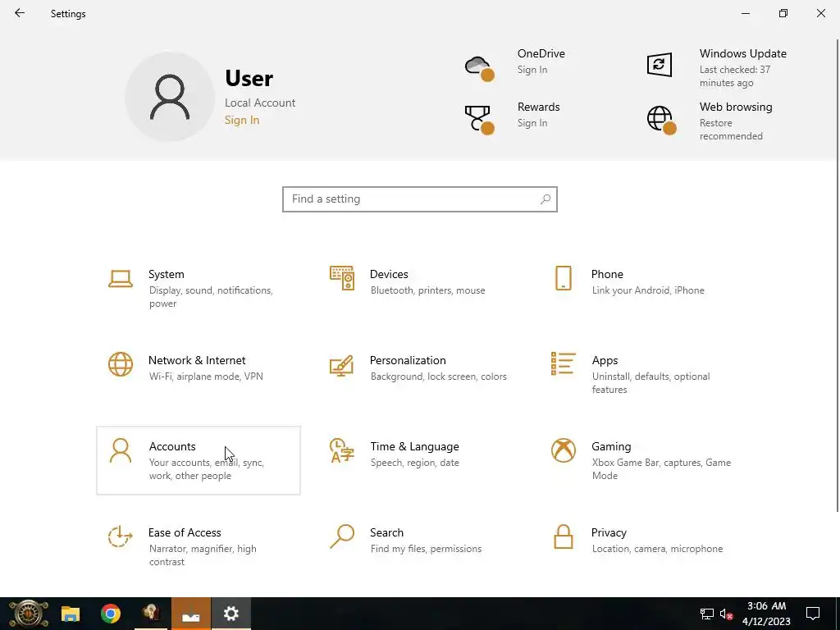Click 'Last checked: 37 minutes ago' text
840x630 pixels.
click(x=734, y=76)
